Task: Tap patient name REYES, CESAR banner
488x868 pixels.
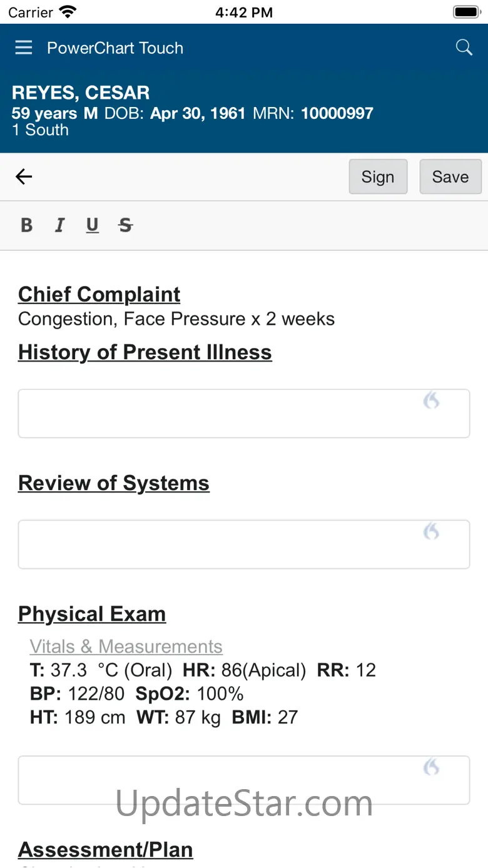Action: pos(81,93)
